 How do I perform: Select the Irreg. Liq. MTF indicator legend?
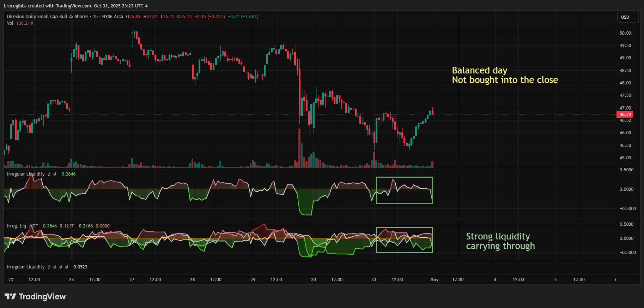coord(22,226)
